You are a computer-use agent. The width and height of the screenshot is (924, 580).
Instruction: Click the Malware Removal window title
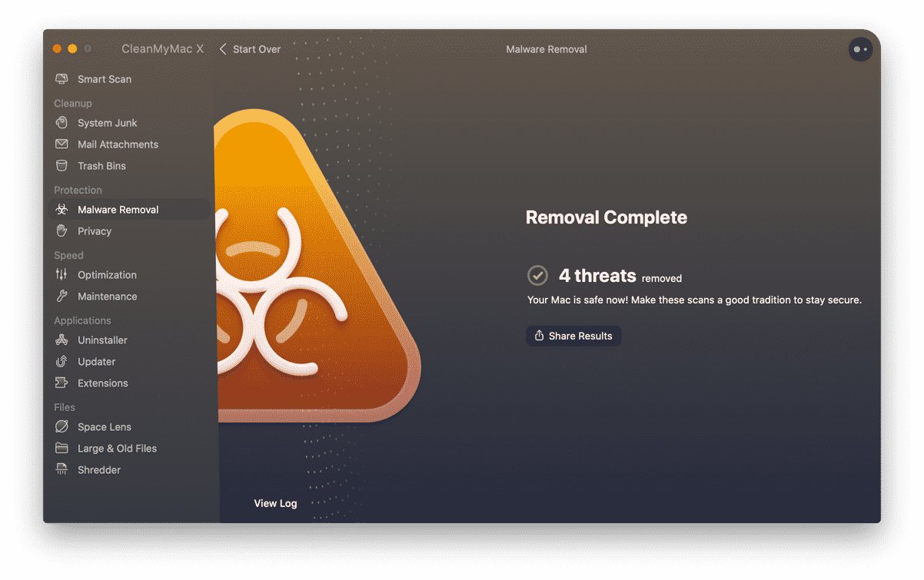click(x=547, y=49)
